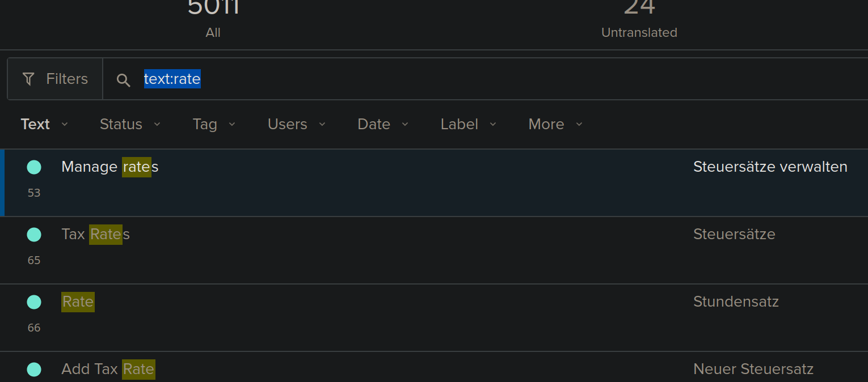The image size is (868, 382).
Task: Click the status circle beside Tax Rates
Action: (x=34, y=235)
